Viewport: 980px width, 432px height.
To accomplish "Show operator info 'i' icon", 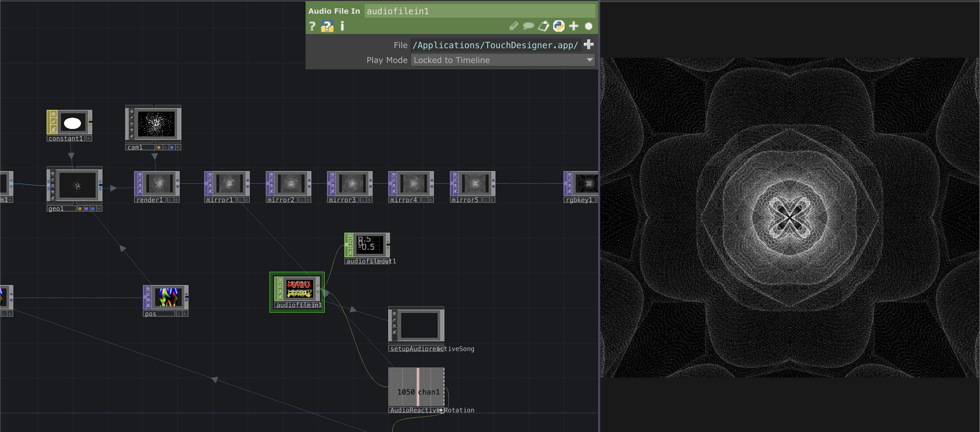I will pyautogui.click(x=342, y=26).
